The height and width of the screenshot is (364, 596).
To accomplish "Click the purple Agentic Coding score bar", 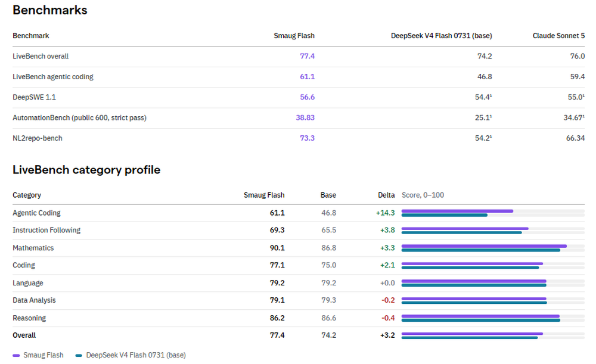I will pos(457,211).
